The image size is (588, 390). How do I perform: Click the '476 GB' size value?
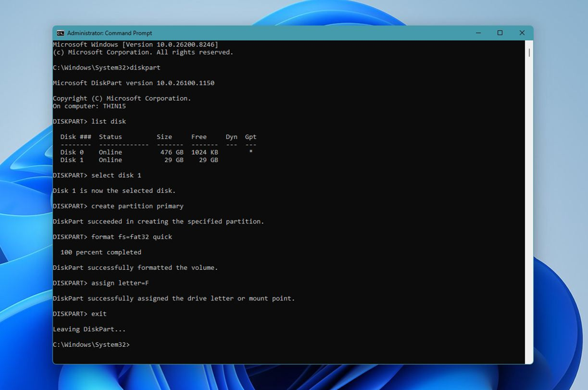pyautogui.click(x=172, y=152)
